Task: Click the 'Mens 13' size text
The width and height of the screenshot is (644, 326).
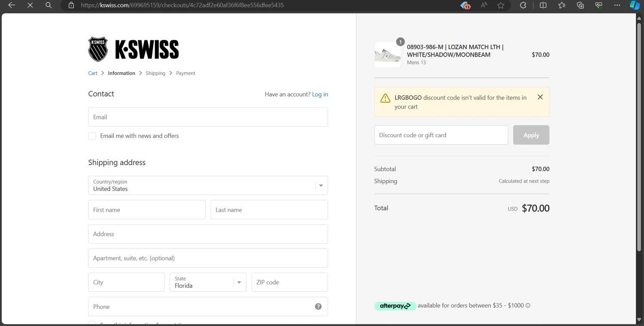Action: tap(416, 63)
